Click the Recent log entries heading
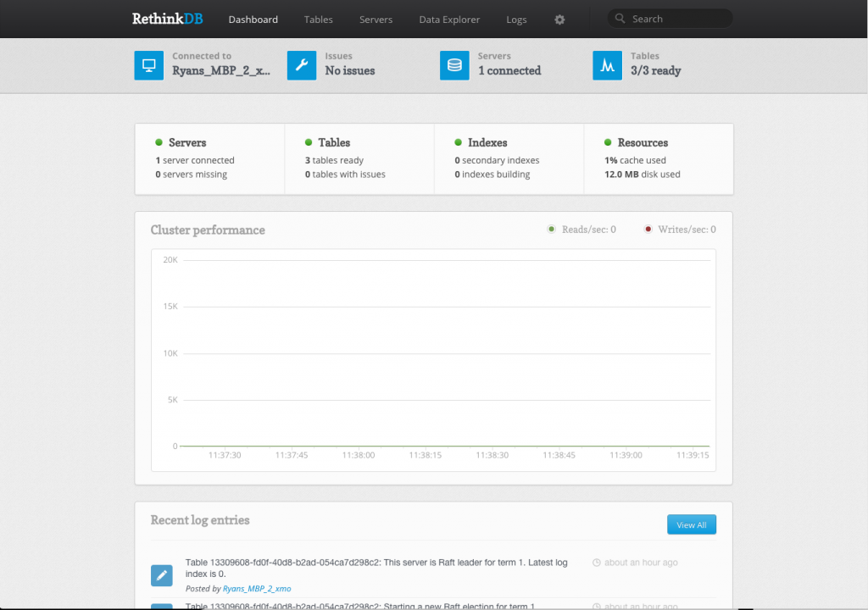Image resolution: width=868 pixels, height=610 pixels. [200, 520]
